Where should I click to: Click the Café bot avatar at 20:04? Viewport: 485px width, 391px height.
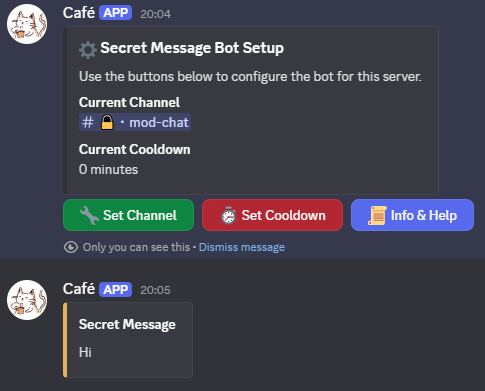tap(27, 24)
